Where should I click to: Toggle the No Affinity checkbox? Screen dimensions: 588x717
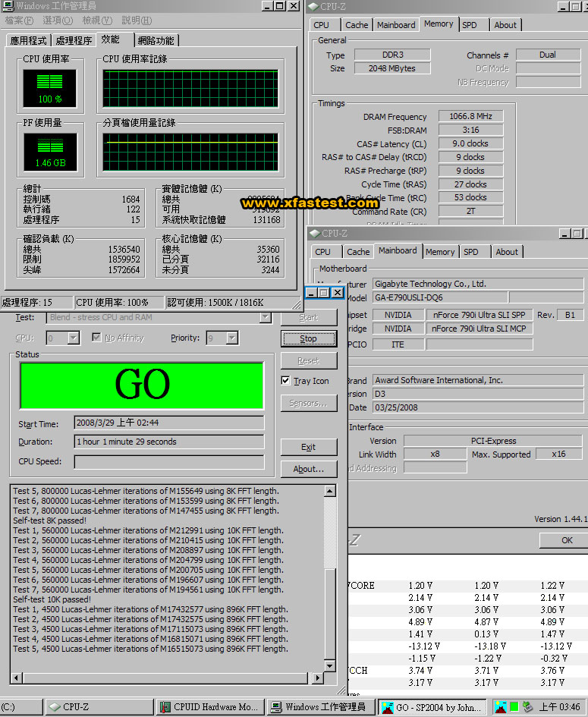coord(96,338)
